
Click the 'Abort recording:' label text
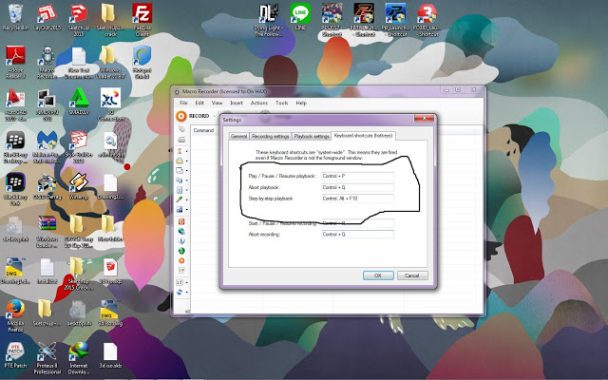(x=264, y=235)
